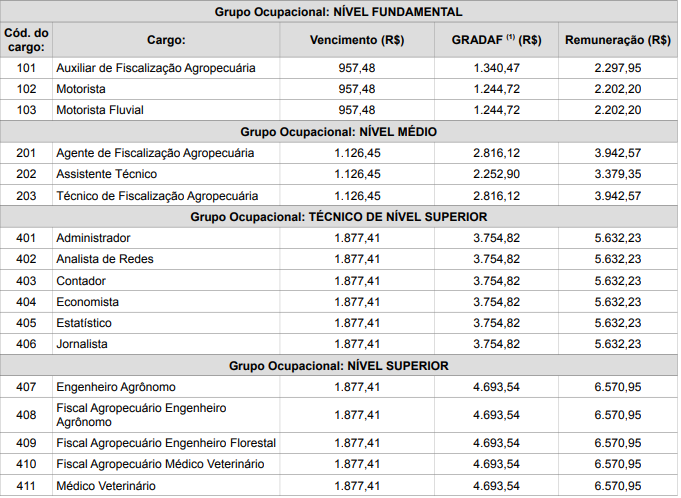Click the GRADAF value 1.340,47

496,68
